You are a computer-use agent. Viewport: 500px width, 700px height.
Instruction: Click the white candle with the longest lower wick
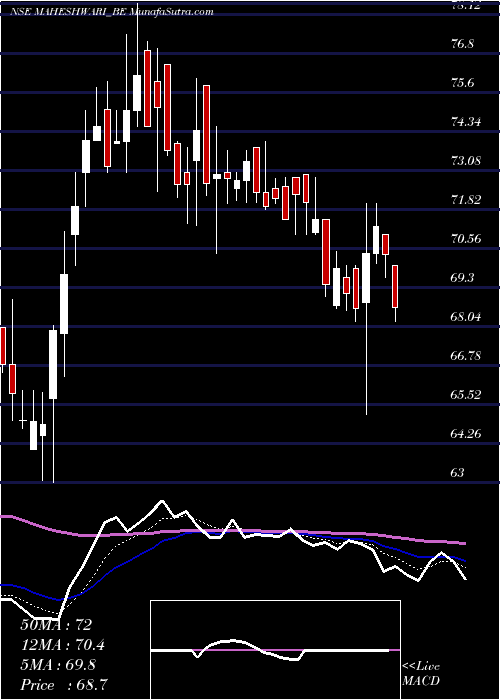367,278
